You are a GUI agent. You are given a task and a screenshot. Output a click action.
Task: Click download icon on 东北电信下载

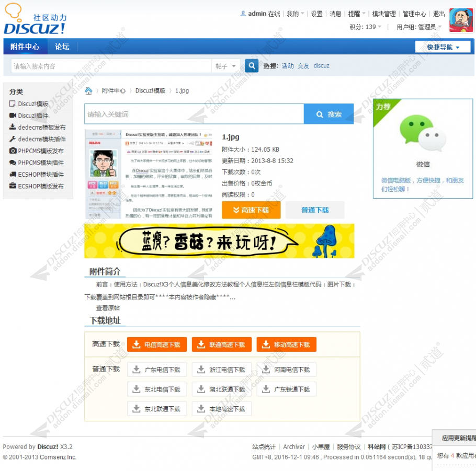[137, 389]
